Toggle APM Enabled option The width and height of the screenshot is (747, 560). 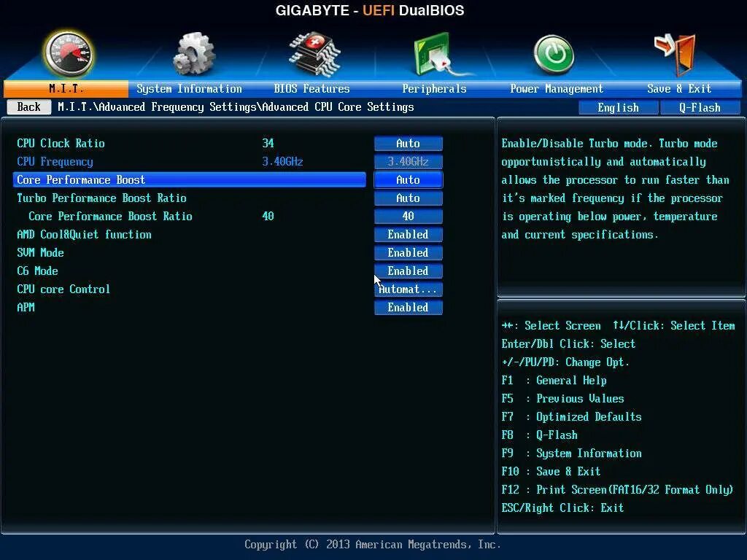[409, 308]
